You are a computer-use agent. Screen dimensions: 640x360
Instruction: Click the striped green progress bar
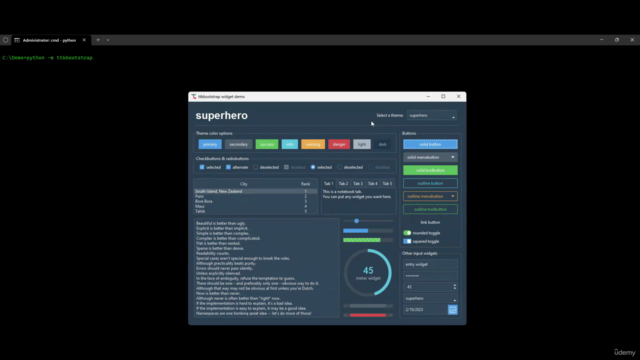368,240
